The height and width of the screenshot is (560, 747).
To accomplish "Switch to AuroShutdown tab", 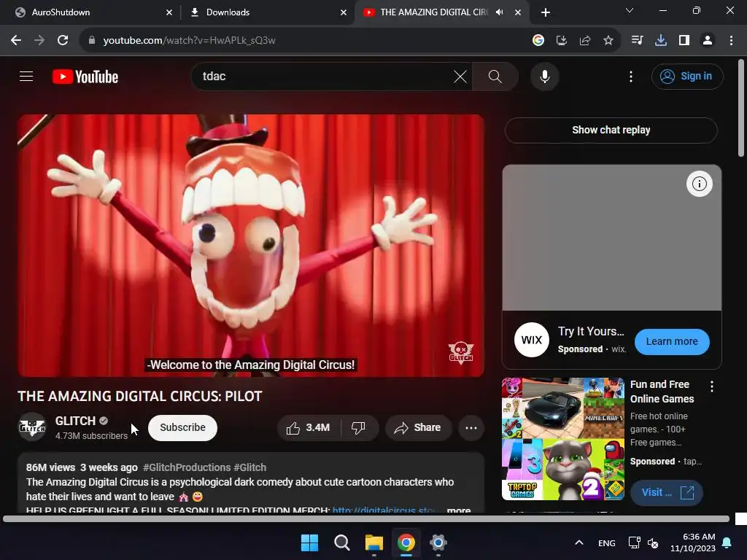I will pyautogui.click(x=89, y=12).
